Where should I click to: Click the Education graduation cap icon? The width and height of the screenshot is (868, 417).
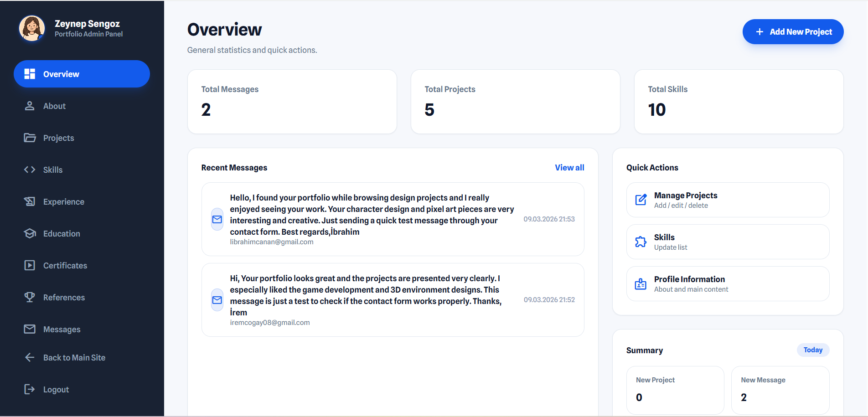click(30, 233)
